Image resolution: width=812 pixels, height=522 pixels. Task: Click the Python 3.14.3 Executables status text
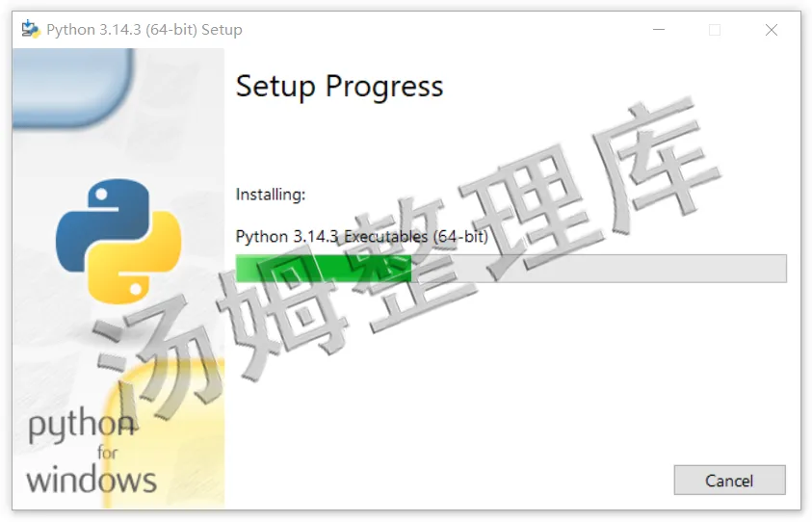[361, 236]
